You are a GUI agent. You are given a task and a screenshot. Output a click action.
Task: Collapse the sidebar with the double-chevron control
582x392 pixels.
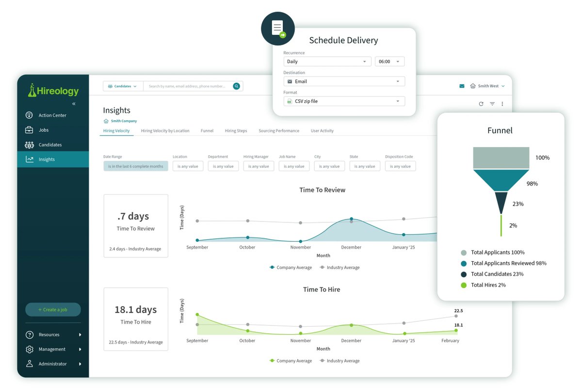tap(74, 104)
